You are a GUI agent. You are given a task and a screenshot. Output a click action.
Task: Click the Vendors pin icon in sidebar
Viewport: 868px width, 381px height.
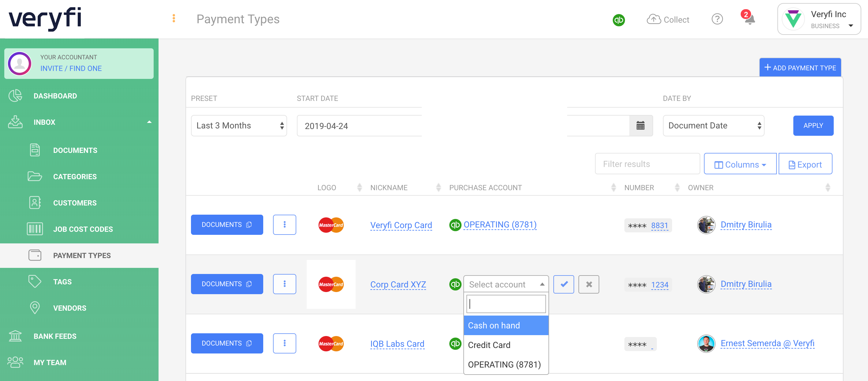34,307
